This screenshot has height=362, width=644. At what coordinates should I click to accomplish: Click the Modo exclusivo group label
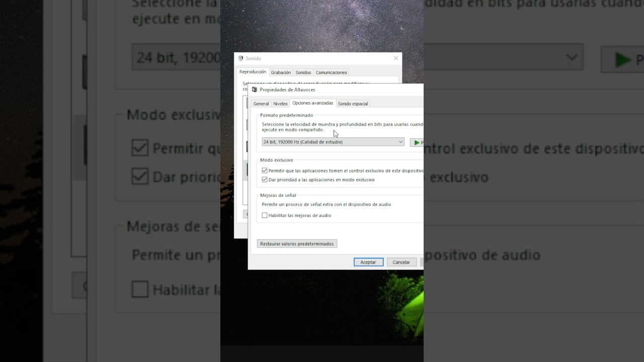(276, 160)
